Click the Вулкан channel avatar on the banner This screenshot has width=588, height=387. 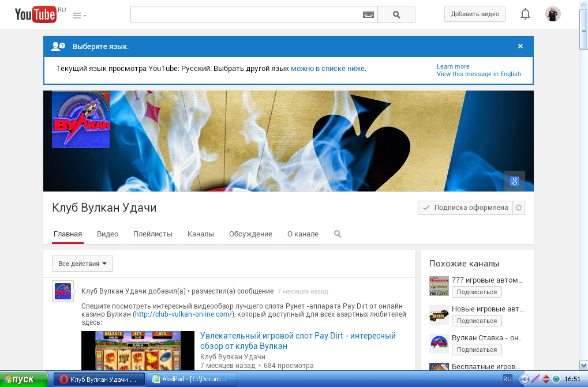click(81, 119)
